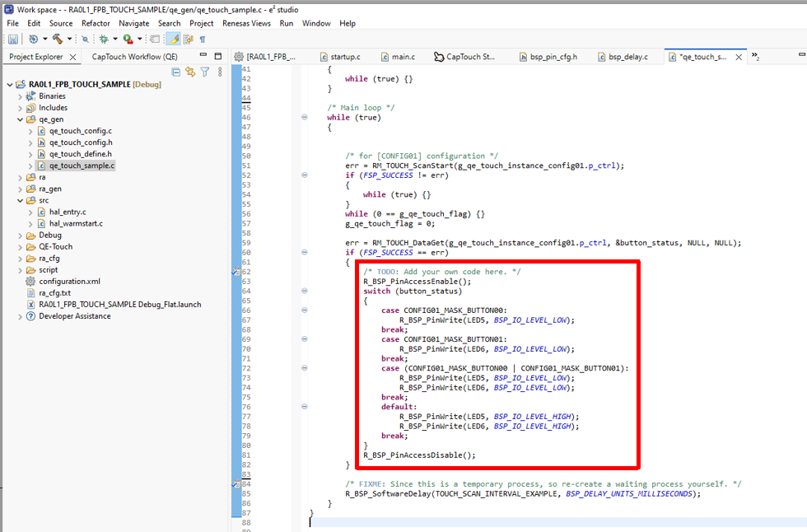Expand the ra_cfg folder

pos(21,258)
